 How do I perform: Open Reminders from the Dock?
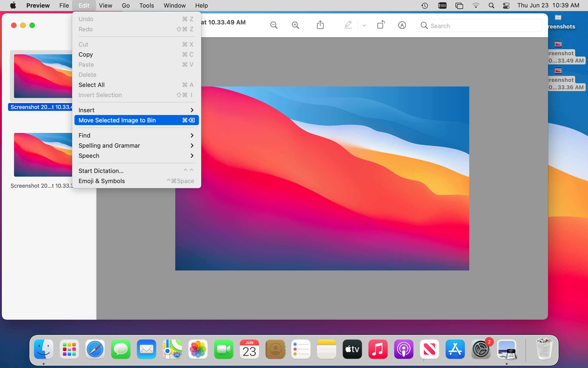tap(301, 349)
